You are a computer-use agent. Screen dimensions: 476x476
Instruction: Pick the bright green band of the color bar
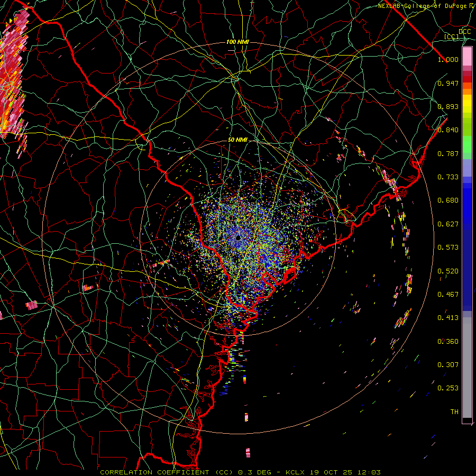coord(467,144)
